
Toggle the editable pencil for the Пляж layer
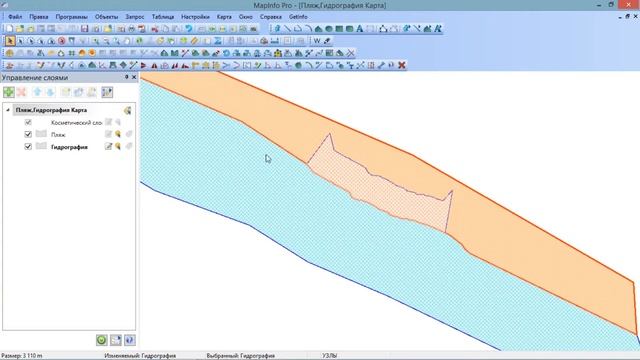pos(108,134)
